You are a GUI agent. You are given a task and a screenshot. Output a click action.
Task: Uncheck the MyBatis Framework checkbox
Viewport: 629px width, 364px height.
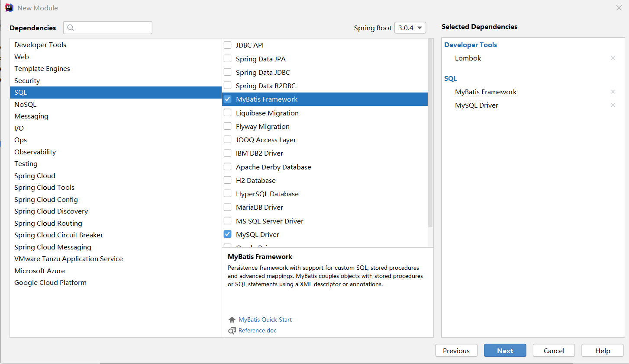pos(228,99)
